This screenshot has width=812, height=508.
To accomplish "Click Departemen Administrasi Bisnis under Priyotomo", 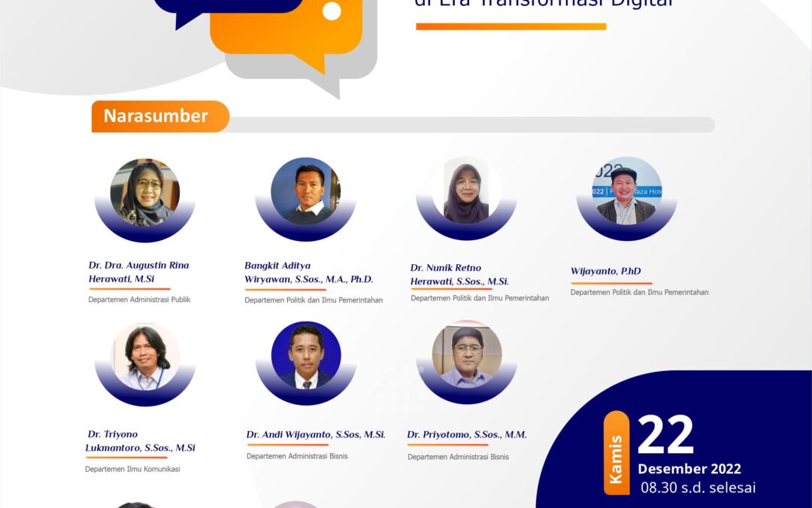I will 459,457.
